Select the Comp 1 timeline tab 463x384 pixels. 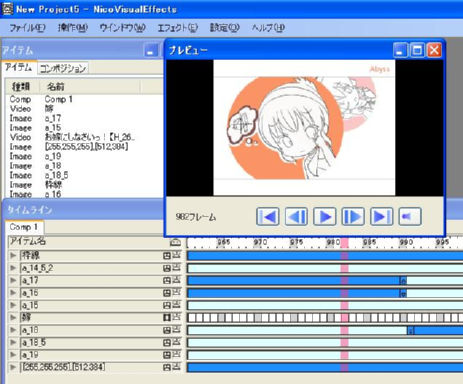(24, 227)
